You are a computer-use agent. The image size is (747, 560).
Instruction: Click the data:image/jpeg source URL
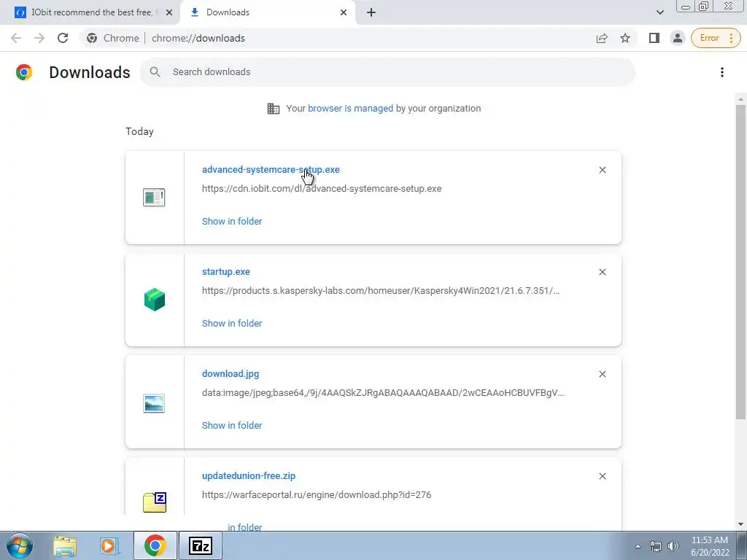pyautogui.click(x=383, y=393)
